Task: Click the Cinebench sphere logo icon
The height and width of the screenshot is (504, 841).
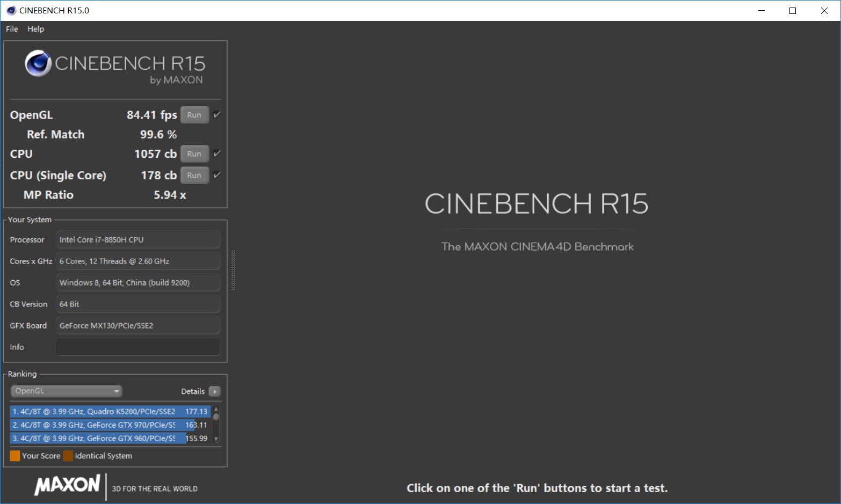Action: tap(38, 63)
